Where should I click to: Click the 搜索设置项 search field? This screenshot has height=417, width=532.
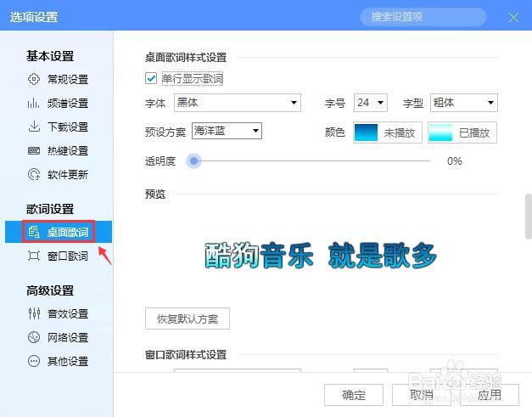[423, 17]
